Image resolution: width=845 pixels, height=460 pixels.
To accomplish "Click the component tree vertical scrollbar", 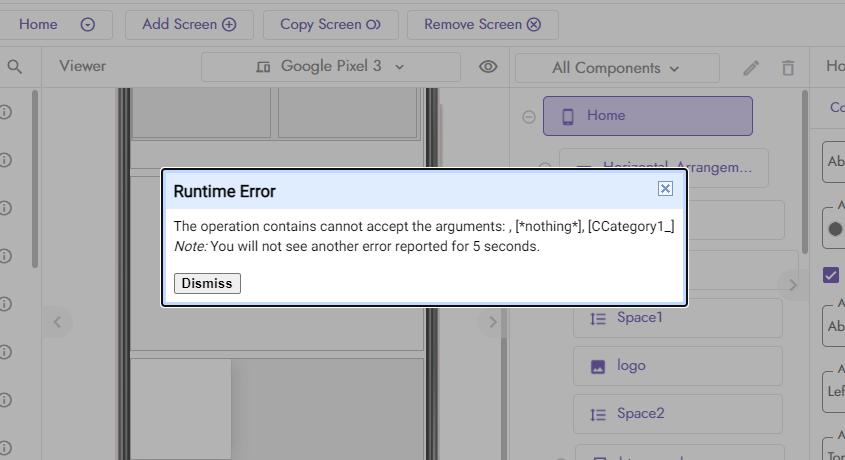I will 805,172.
